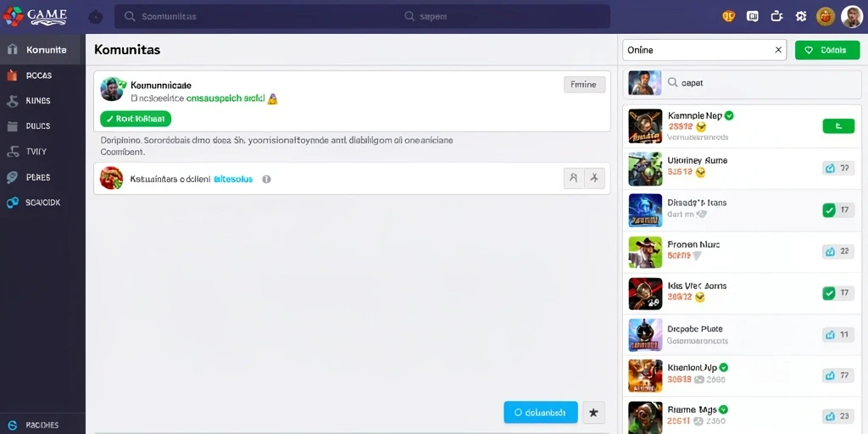Click the top bar search field
This screenshot has height=434, width=868.
(x=362, y=17)
